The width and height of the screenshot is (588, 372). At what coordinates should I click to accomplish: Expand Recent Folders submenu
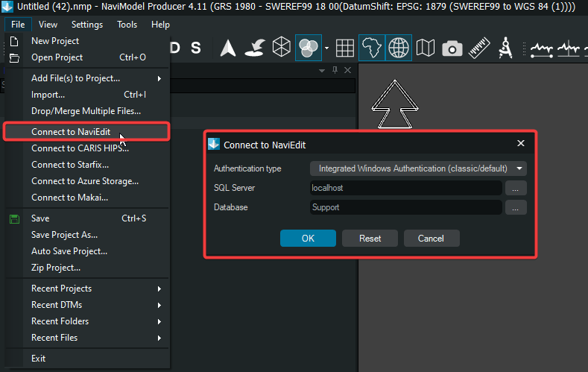click(x=87, y=322)
